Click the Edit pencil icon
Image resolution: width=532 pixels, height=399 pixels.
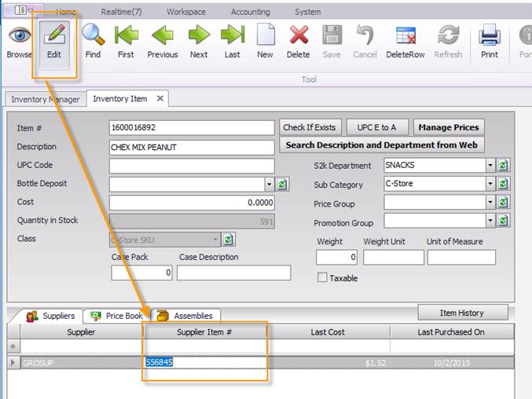click(x=54, y=36)
